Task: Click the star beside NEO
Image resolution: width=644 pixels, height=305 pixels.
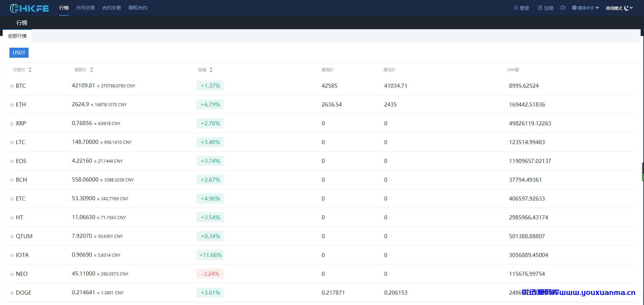Action: tap(12, 274)
